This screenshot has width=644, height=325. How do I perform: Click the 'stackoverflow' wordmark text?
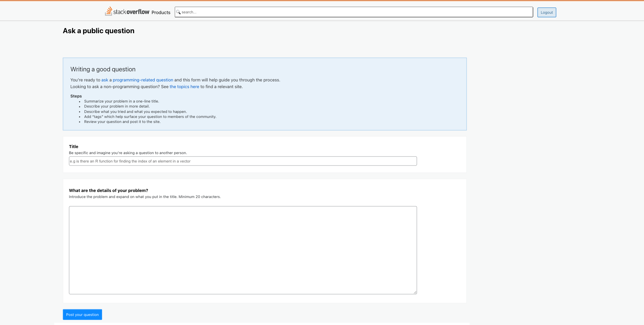pyautogui.click(x=131, y=12)
